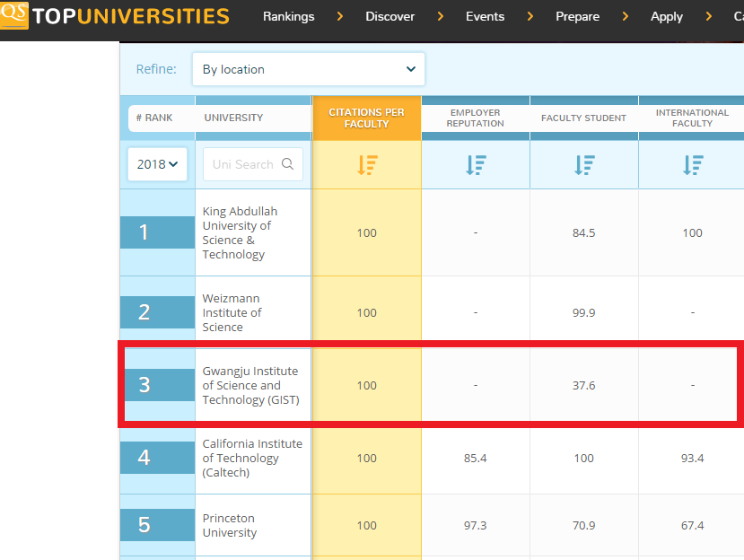744x560 pixels.
Task: Click the magnifier icon in university search
Action: tap(288, 164)
